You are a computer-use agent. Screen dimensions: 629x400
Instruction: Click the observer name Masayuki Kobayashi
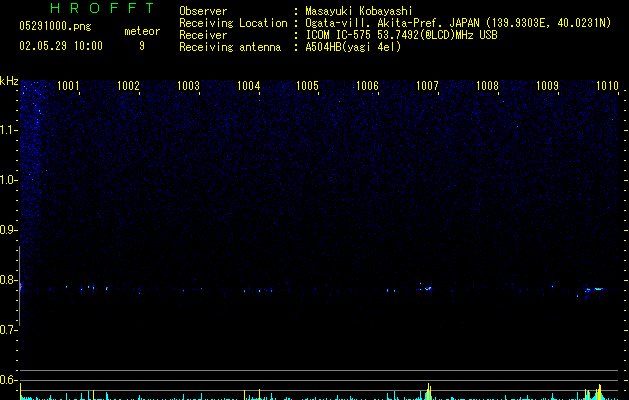359,11
